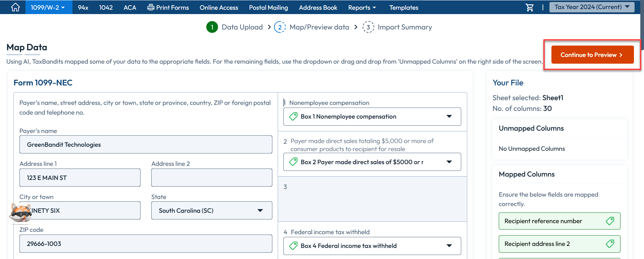Click step 2 Map/Preview data circle
644x259 pixels.
280,27
